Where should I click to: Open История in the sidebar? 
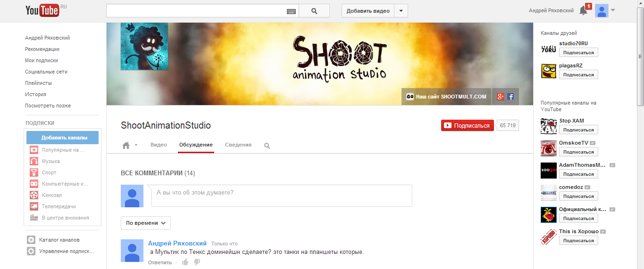point(35,94)
